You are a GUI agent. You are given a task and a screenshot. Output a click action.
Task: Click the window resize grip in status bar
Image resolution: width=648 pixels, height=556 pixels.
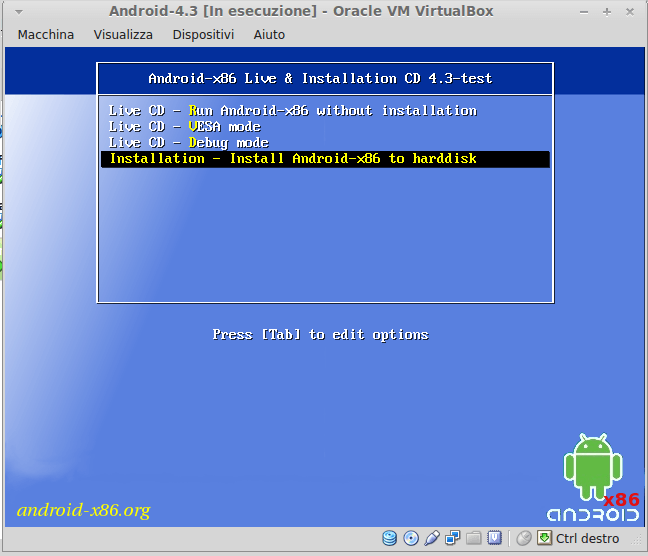[x=637, y=540]
